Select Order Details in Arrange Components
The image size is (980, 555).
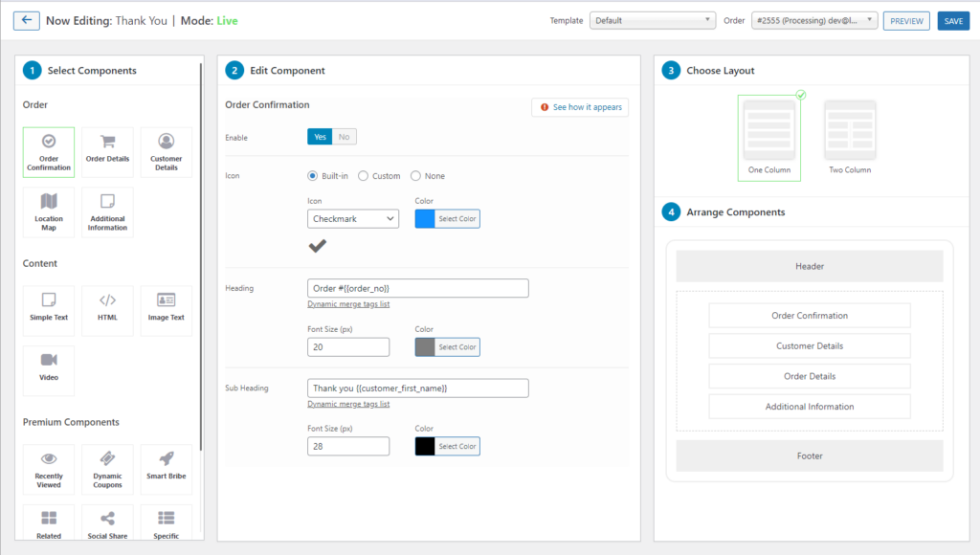pos(810,376)
